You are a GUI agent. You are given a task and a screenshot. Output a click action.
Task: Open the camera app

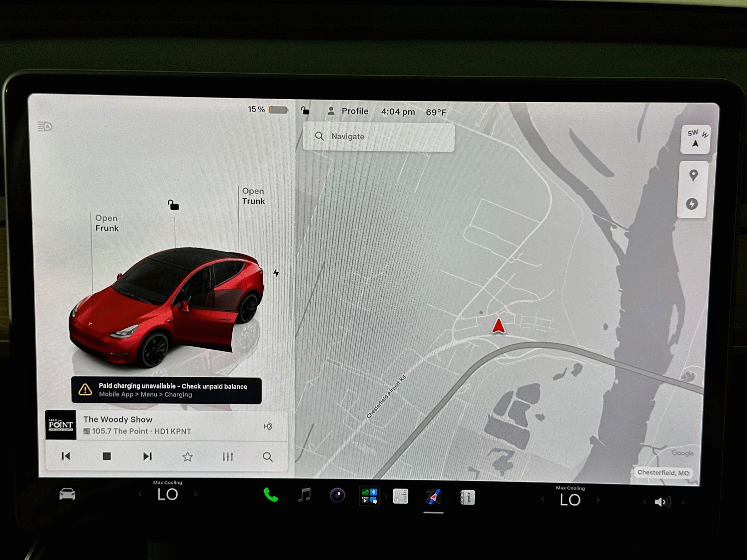point(337,495)
